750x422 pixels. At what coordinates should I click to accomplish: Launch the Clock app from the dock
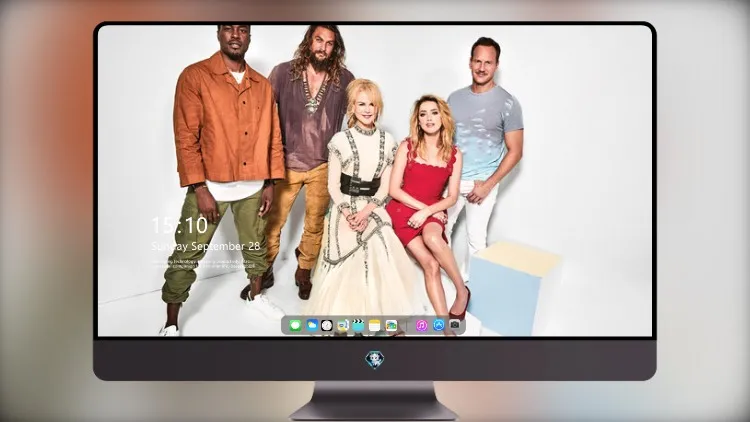[327, 325]
